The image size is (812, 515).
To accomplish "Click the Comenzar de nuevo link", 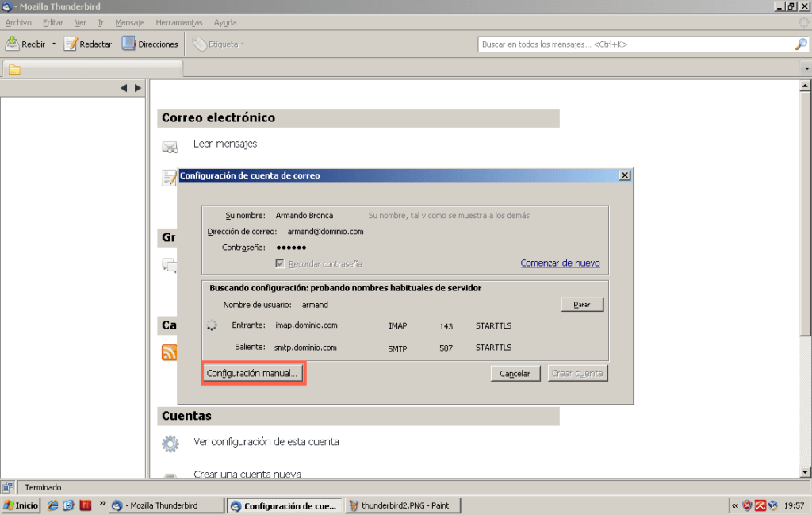I will [560, 263].
